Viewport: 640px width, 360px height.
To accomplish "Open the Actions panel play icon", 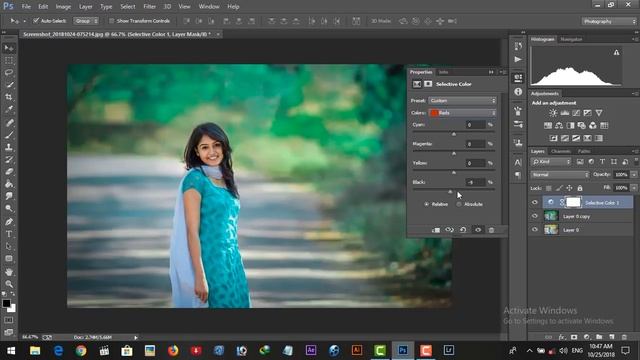I will tap(518, 60).
